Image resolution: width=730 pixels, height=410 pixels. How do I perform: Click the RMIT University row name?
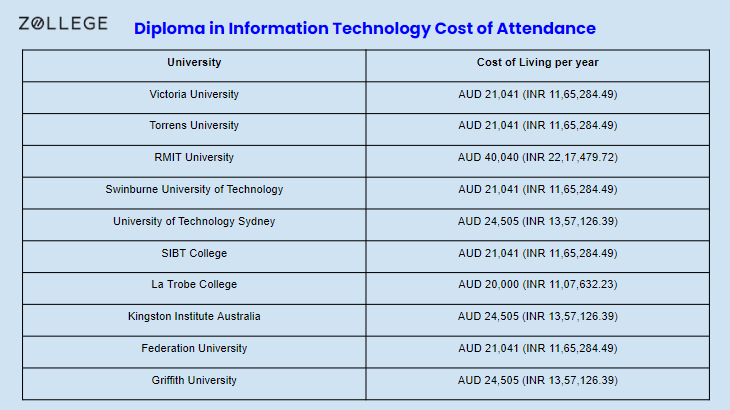(194, 157)
